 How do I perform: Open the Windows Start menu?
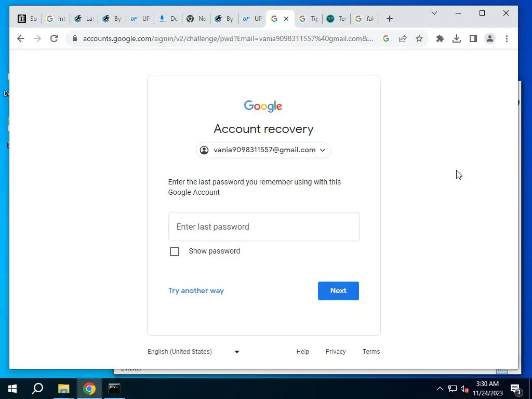tap(12, 389)
